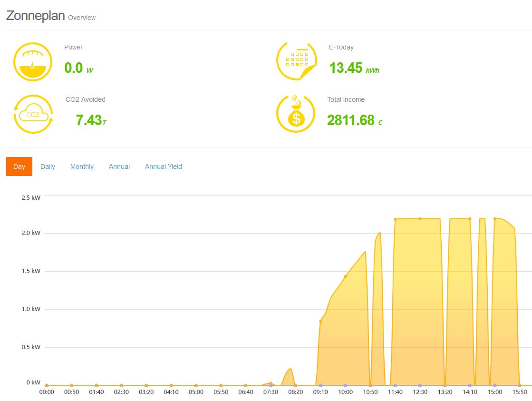Click the 2.2 kW data point at 12:30
The image size is (532, 401).
(420, 219)
